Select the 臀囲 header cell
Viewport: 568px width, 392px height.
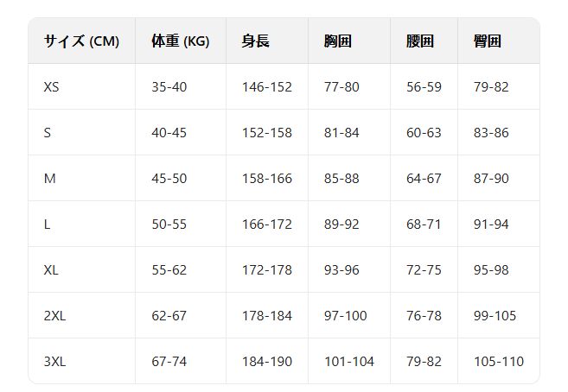[x=488, y=41]
